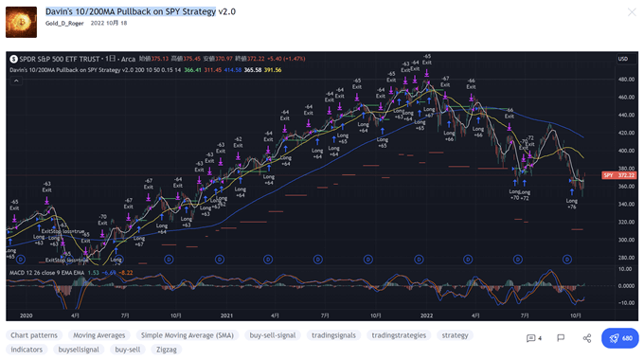Select the indicators tag
Screen dimensions: 644x360
pyautogui.click(x=27, y=350)
